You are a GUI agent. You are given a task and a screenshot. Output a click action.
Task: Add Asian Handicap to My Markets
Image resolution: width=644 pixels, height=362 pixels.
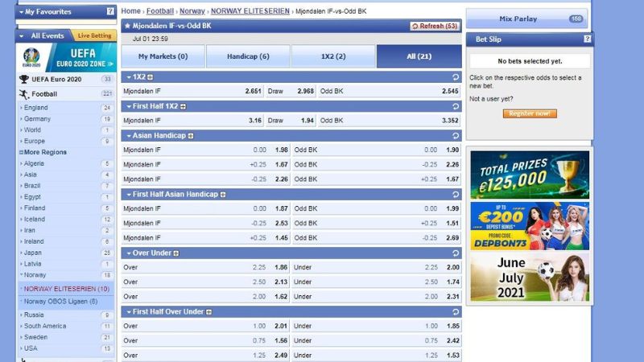[191, 136]
